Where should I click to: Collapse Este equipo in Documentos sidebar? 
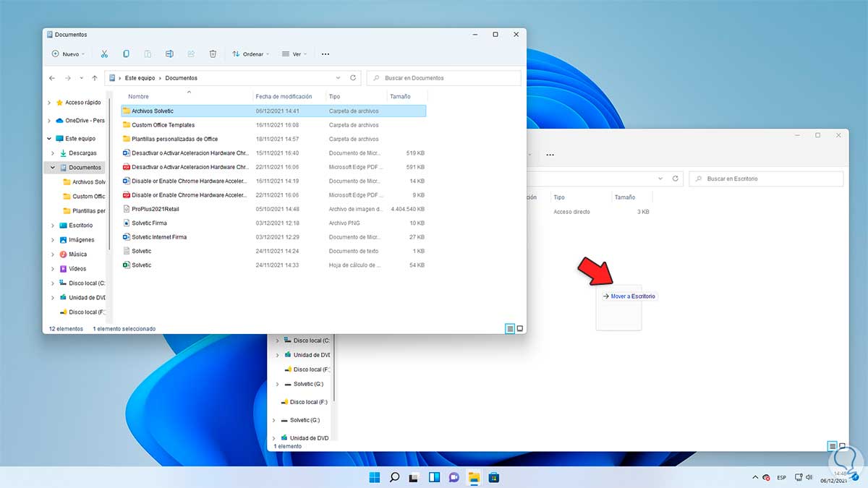pos(50,139)
